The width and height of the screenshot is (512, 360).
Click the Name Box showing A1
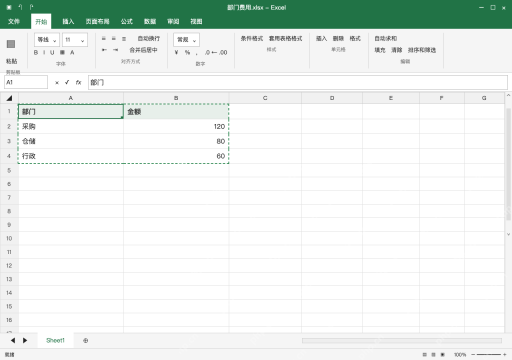coord(26,82)
